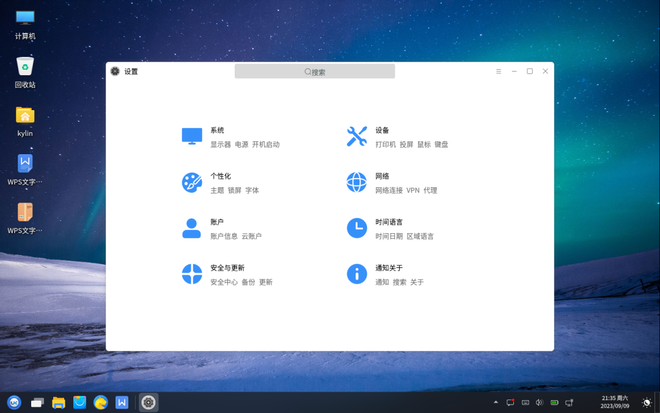Click the 时间语言 clock icon
The height and width of the screenshot is (413, 660).
pyautogui.click(x=357, y=228)
